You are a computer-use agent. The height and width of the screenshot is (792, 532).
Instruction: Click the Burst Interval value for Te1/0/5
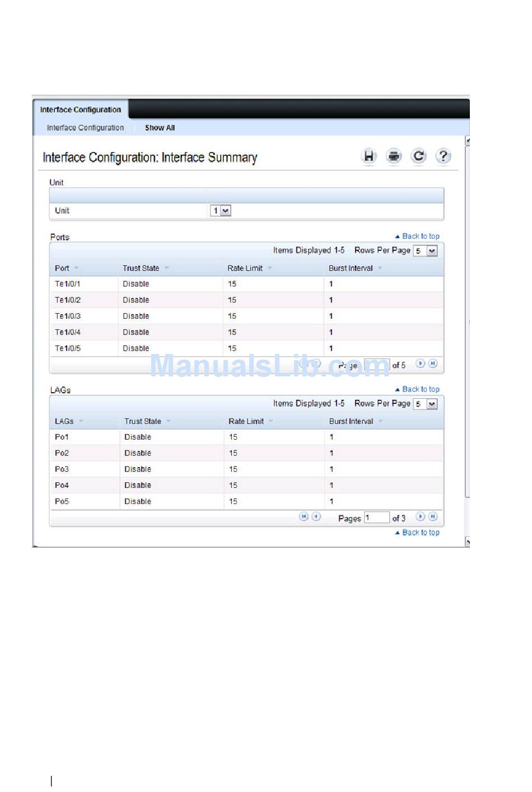pos(331,348)
